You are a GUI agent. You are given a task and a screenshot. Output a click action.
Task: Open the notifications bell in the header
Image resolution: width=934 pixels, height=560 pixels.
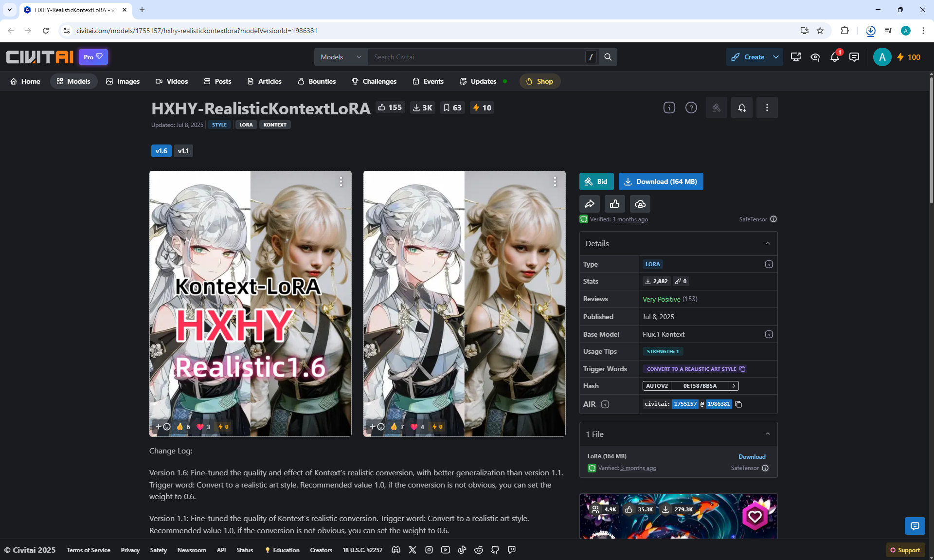coord(835,57)
